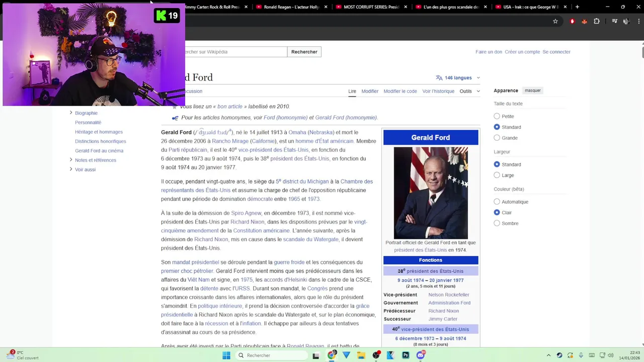
Task: Open the 146 langues dropdown
Action: click(458, 78)
